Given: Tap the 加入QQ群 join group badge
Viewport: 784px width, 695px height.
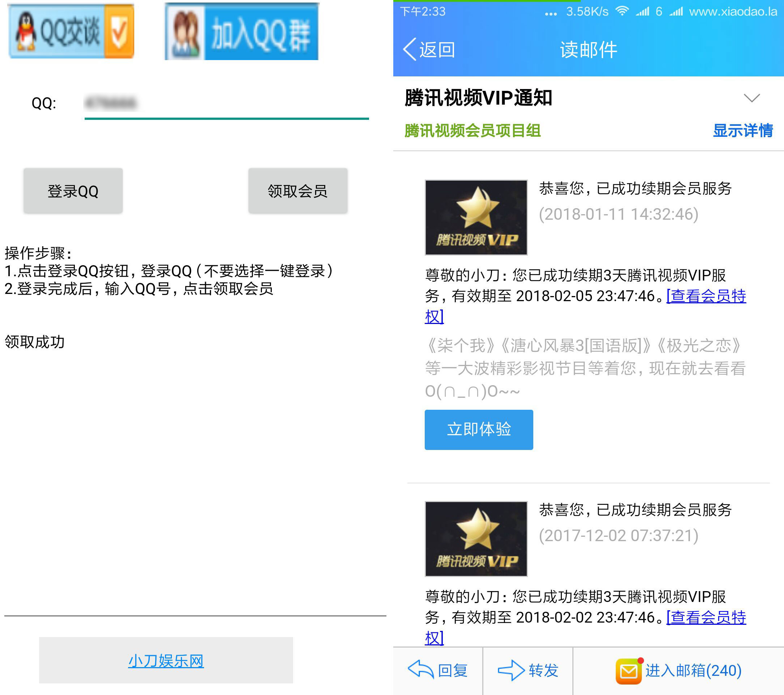Looking at the screenshot, I should click(x=242, y=31).
